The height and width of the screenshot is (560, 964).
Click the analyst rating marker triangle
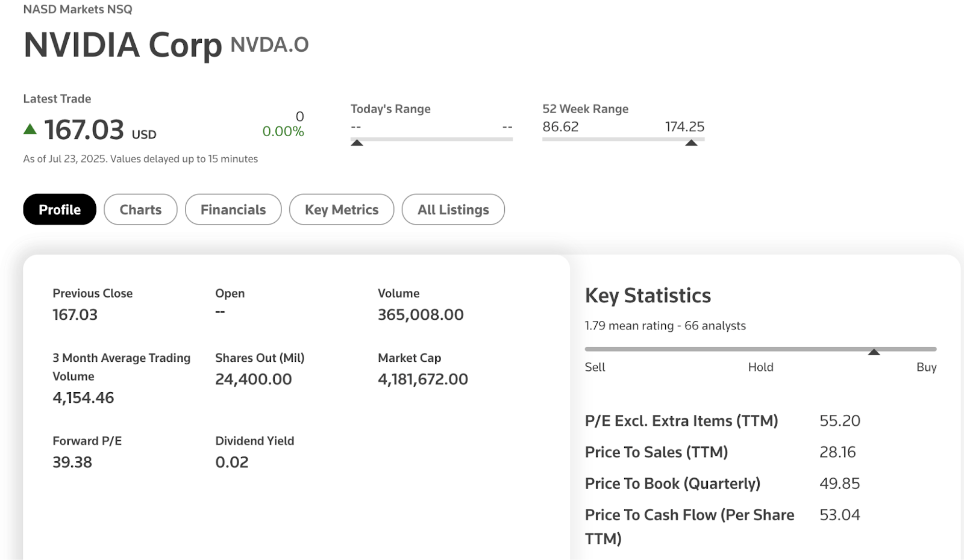(874, 352)
